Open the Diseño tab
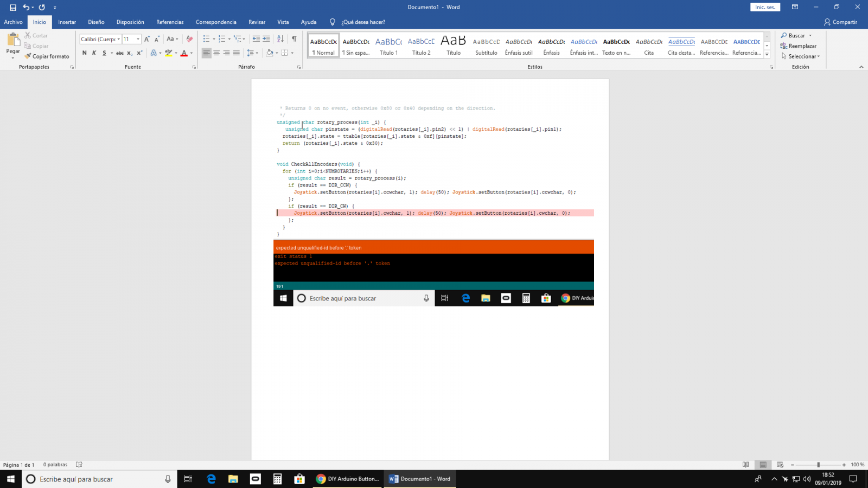Screen dimensions: 868x488 point(96,22)
